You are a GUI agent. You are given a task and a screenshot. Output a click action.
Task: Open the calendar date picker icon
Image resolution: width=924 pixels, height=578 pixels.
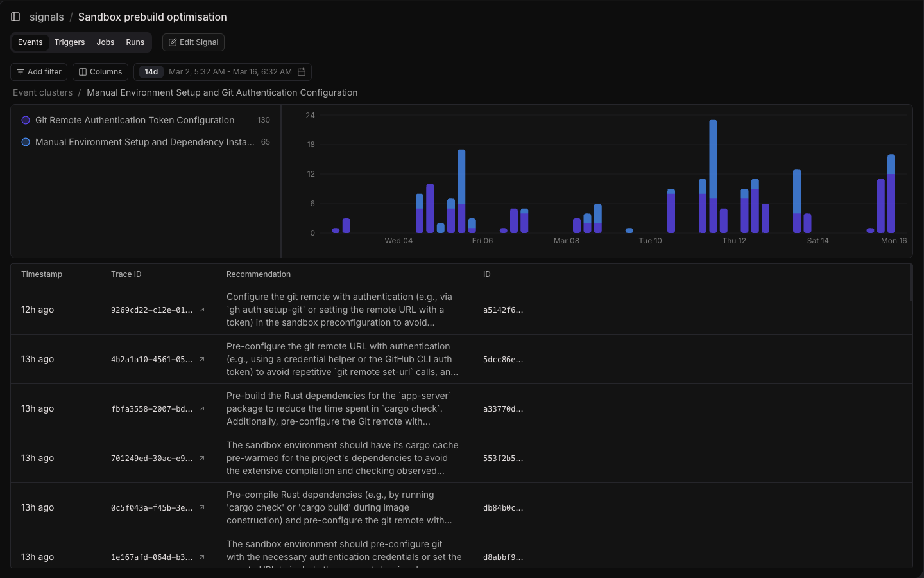point(302,72)
